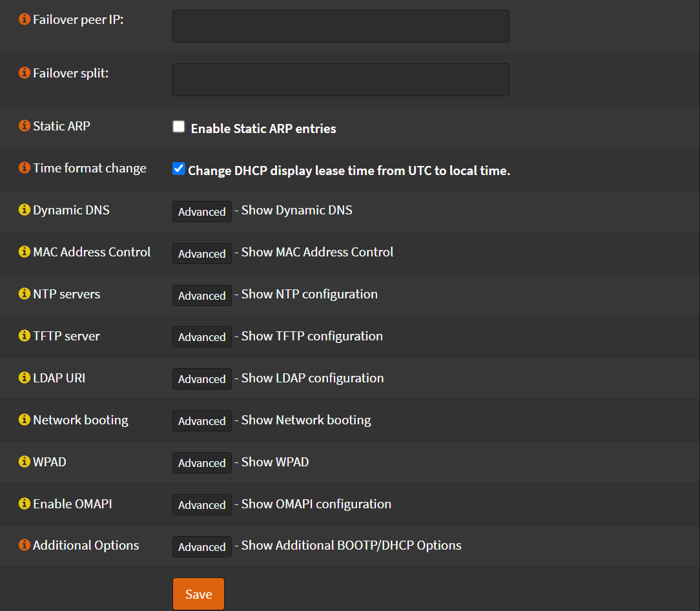This screenshot has height=611, width=700.
Task: Click the NTP servers info icon
Action: point(25,294)
